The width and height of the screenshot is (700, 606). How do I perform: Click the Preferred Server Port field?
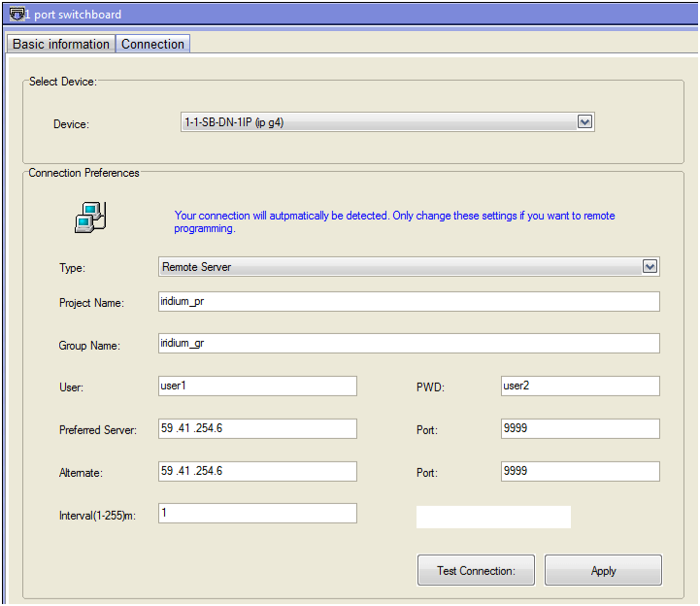(x=581, y=428)
